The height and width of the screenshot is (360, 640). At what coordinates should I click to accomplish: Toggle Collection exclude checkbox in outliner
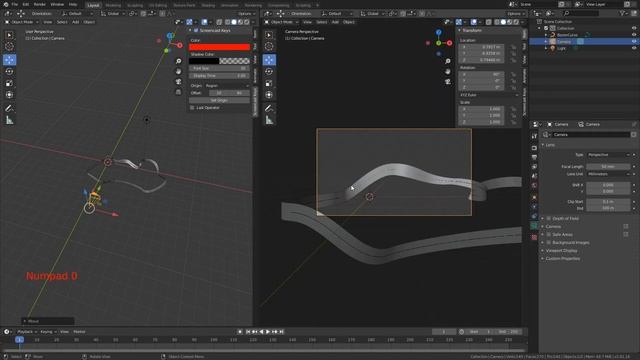click(x=546, y=28)
